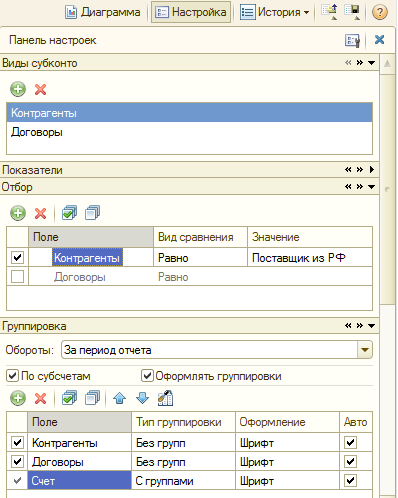This screenshot has height=498, width=398.
Task: Check all filter rows in Отбор toolbar
Action: [x=69, y=213]
